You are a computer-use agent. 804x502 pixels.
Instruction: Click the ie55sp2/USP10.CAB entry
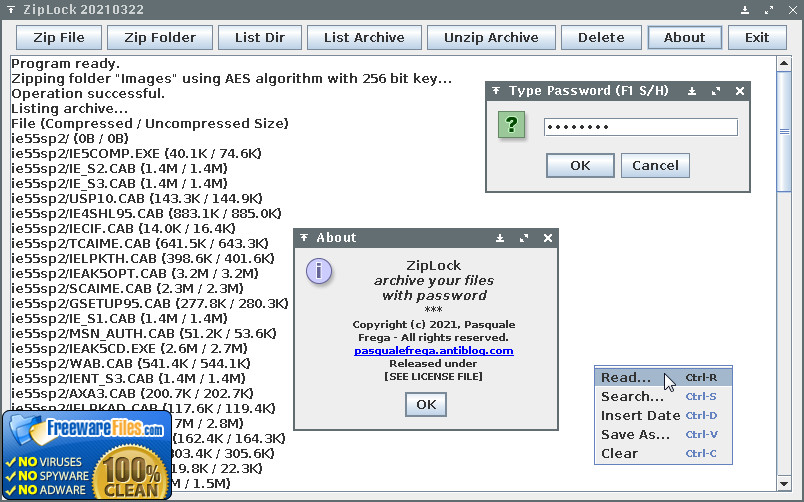pyautogui.click(x=137, y=198)
